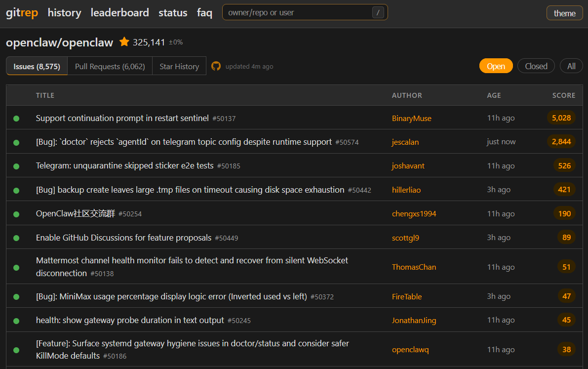Open author jescalan profile
The height and width of the screenshot is (369, 588).
pos(405,142)
